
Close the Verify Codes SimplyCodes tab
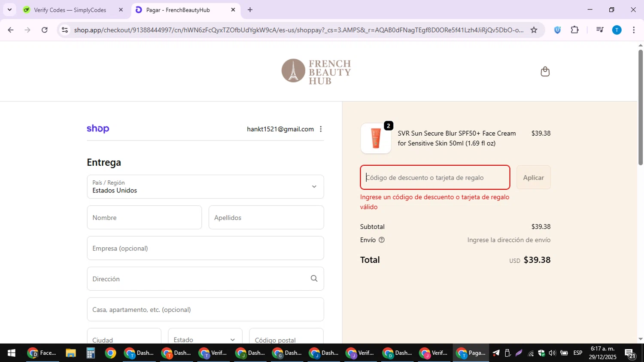121,10
